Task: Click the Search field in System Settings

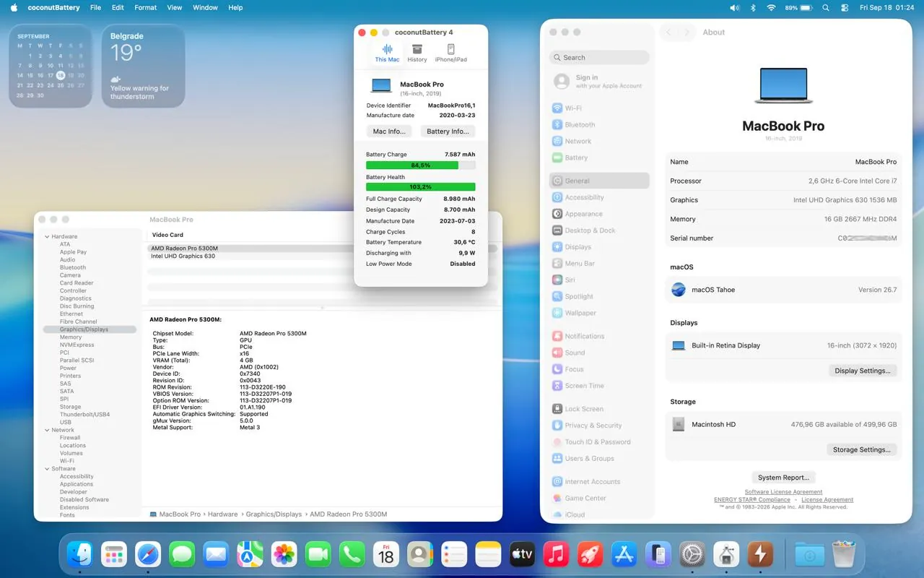Action: (x=599, y=58)
